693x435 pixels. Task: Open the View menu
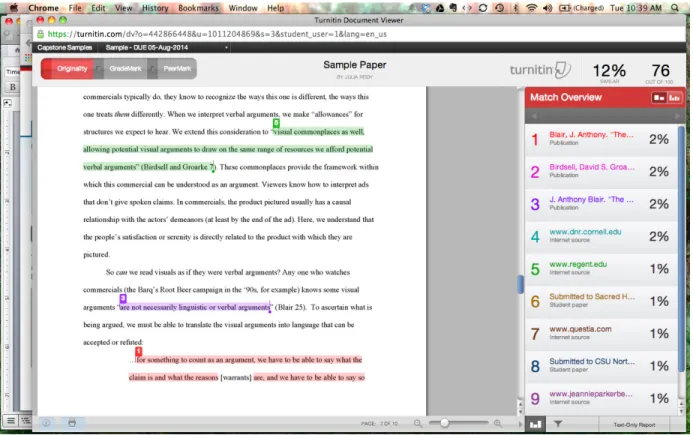click(x=123, y=8)
